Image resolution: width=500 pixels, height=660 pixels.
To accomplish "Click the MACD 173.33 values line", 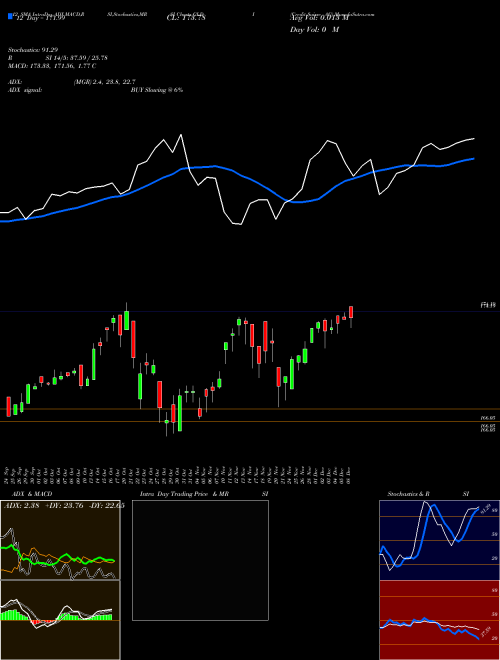I will pyautogui.click(x=52, y=66).
